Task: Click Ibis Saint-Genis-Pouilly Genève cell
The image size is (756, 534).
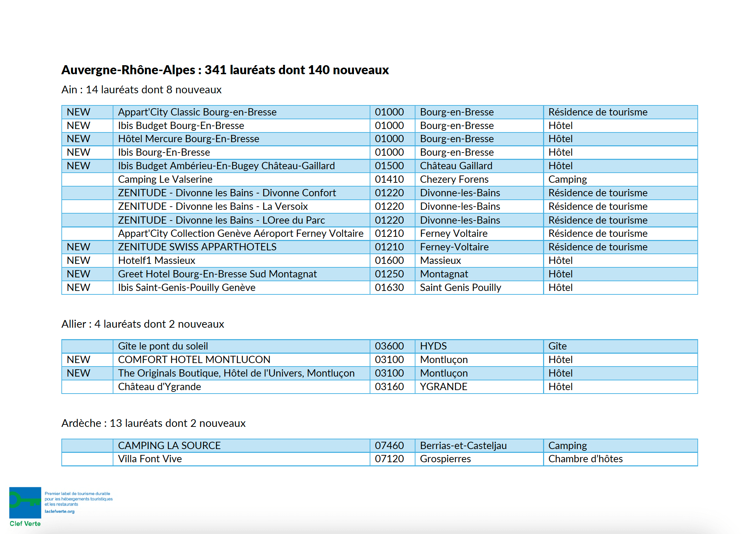Action: click(x=241, y=288)
